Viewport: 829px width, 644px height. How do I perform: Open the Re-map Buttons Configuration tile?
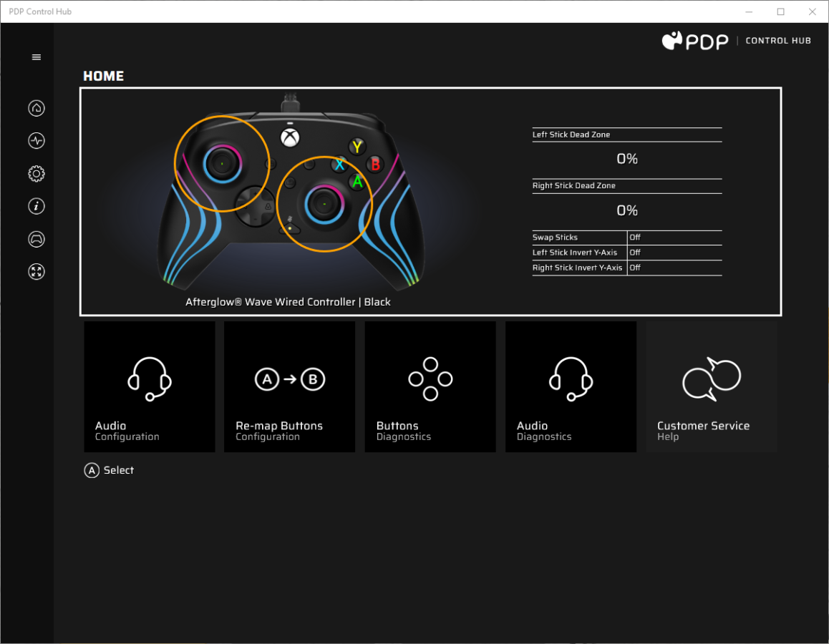pos(290,386)
